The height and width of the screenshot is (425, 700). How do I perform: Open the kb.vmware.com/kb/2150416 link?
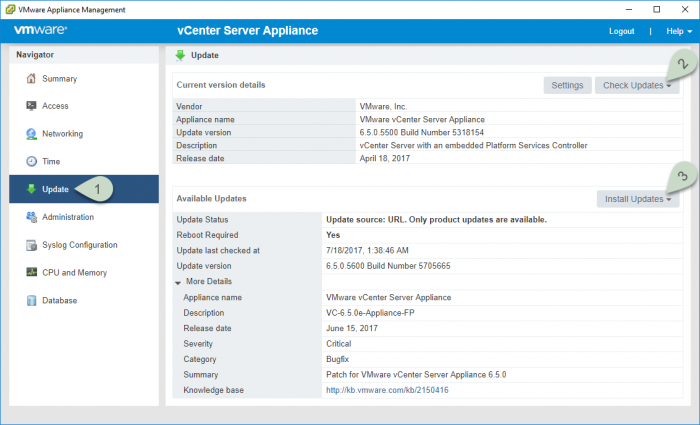point(387,390)
